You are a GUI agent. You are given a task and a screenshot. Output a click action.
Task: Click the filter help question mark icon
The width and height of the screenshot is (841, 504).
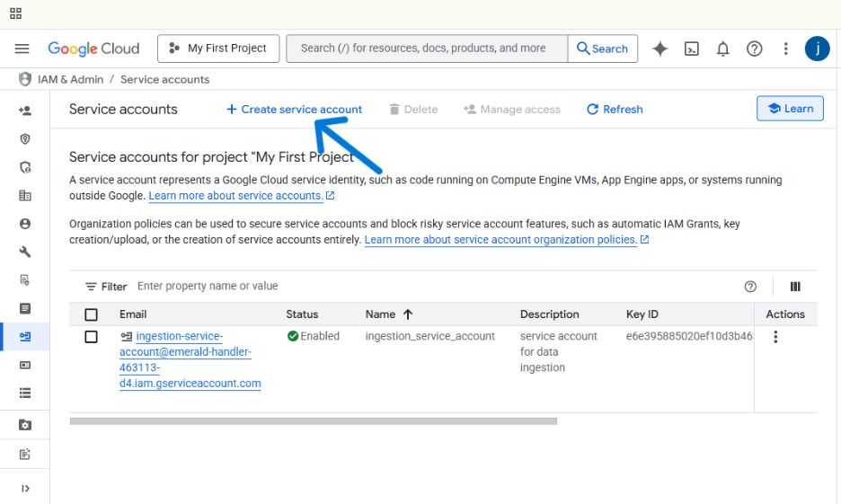[x=750, y=287]
